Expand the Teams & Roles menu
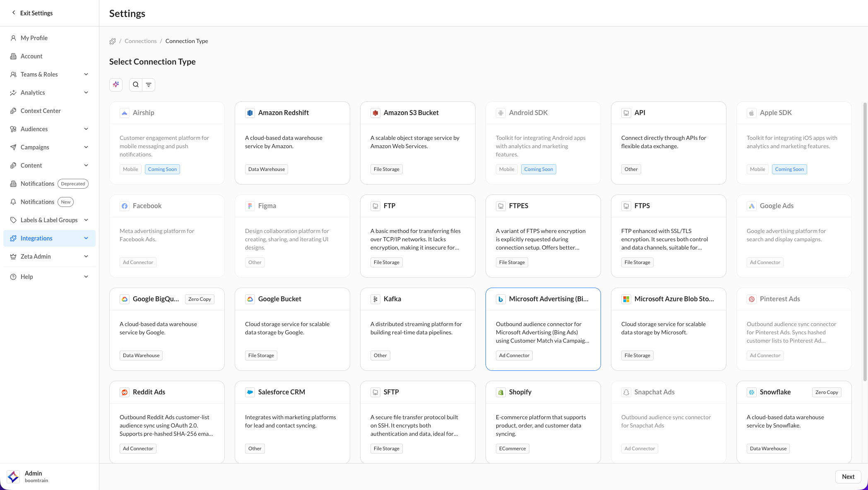Viewport: 868px width, 490px height. click(49, 74)
